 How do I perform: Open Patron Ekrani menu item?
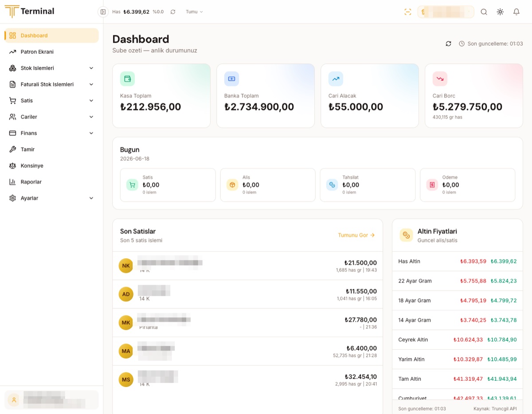[x=51, y=52]
